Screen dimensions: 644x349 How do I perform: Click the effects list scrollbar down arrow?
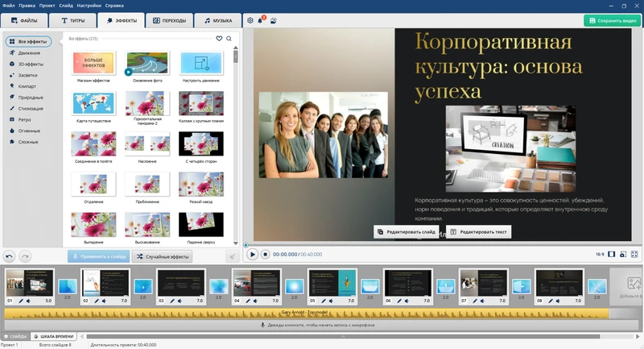[x=236, y=243]
